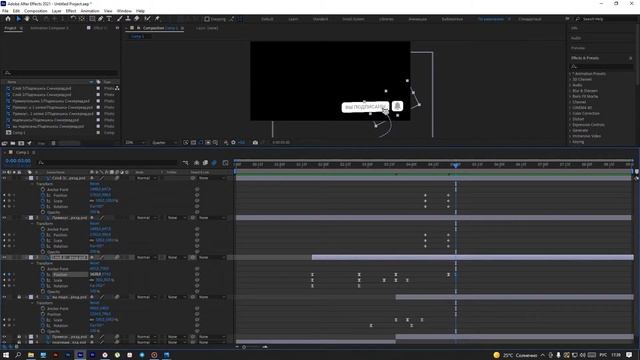
Task: Open the Audio panel header
Action: point(576,38)
